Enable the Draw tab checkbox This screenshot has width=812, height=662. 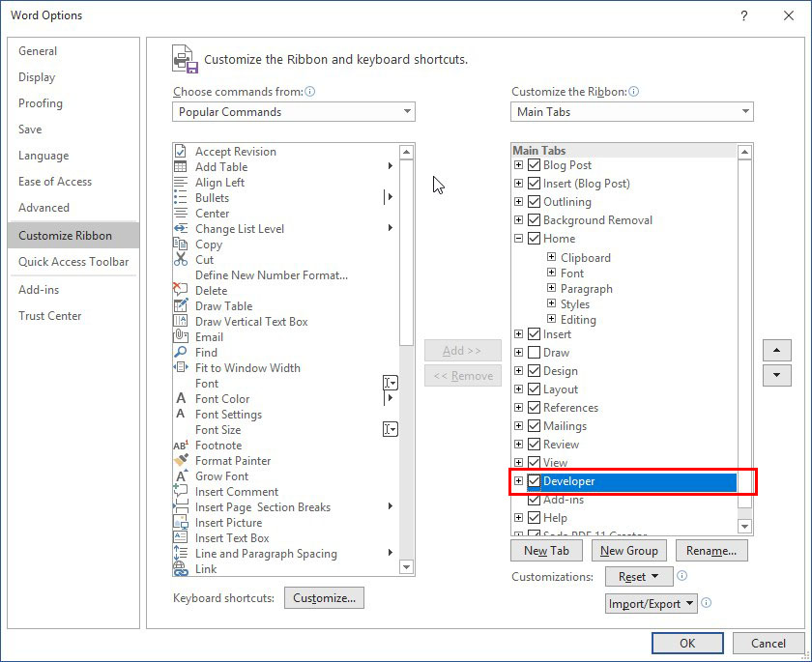tap(534, 353)
